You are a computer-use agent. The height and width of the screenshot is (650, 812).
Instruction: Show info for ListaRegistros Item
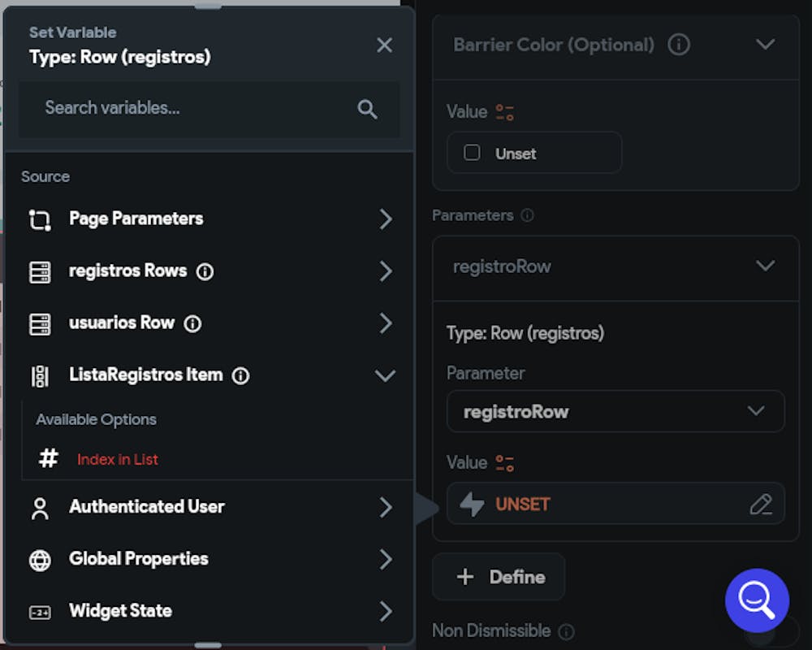click(x=240, y=376)
